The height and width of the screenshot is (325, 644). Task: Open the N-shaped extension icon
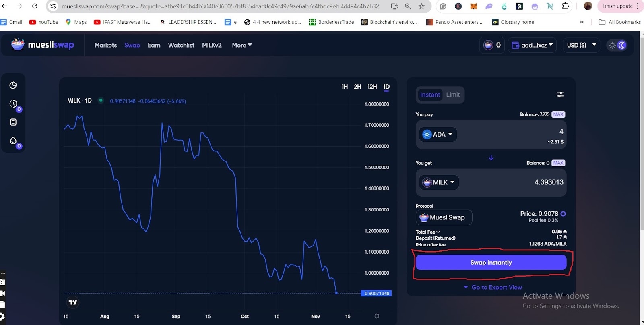point(550,6)
